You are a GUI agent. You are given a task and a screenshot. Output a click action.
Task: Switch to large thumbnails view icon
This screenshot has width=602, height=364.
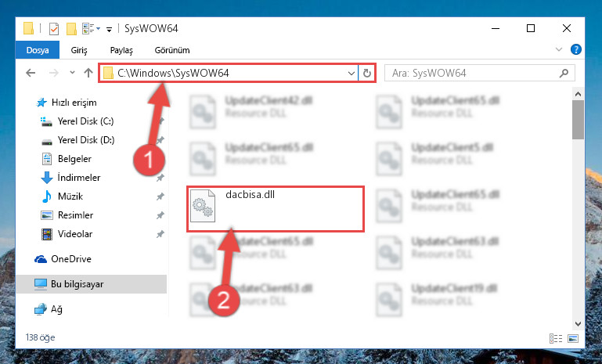click(573, 338)
